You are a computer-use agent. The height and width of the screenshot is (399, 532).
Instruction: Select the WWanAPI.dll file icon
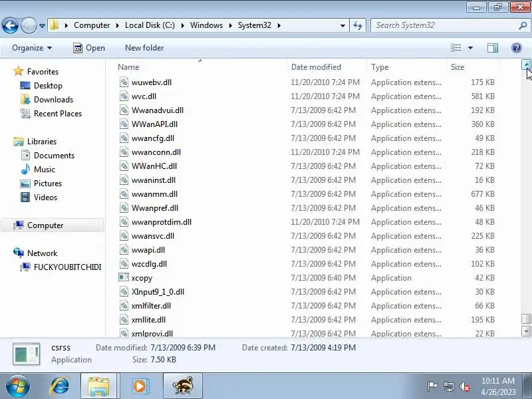pos(124,124)
